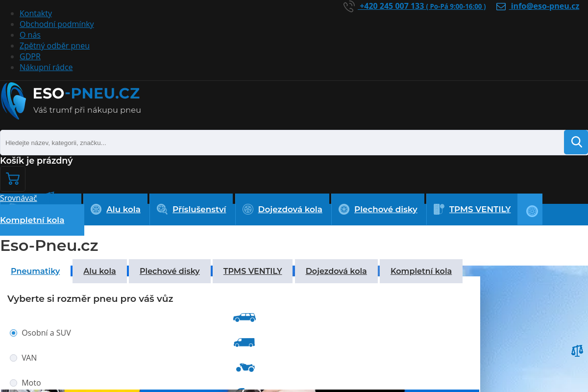This screenshot has width=588, height=392.
Task: Click the search magnifier icon
Action: (x=576, y=142)
